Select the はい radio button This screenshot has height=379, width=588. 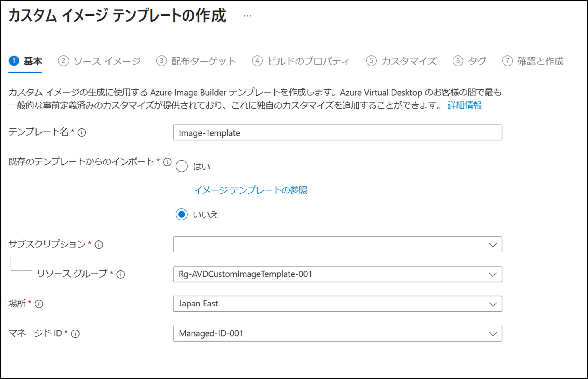point(181,166)
